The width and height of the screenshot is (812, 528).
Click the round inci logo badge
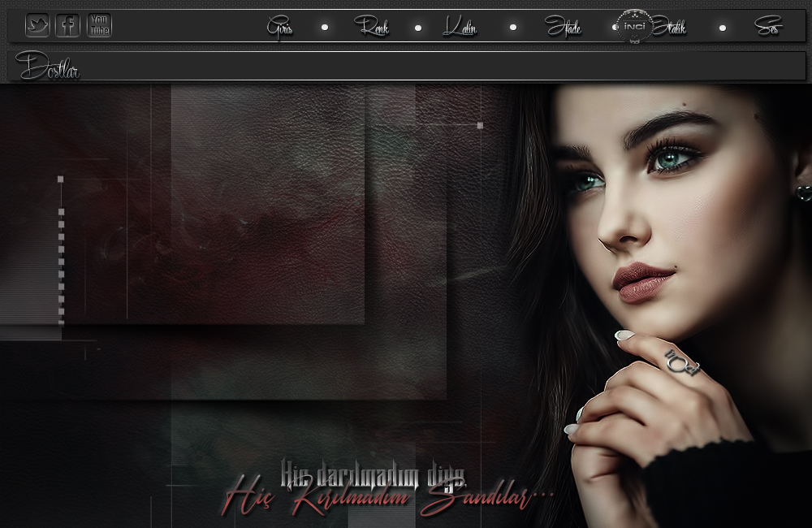pyautogui.click(x=634, y=27)
